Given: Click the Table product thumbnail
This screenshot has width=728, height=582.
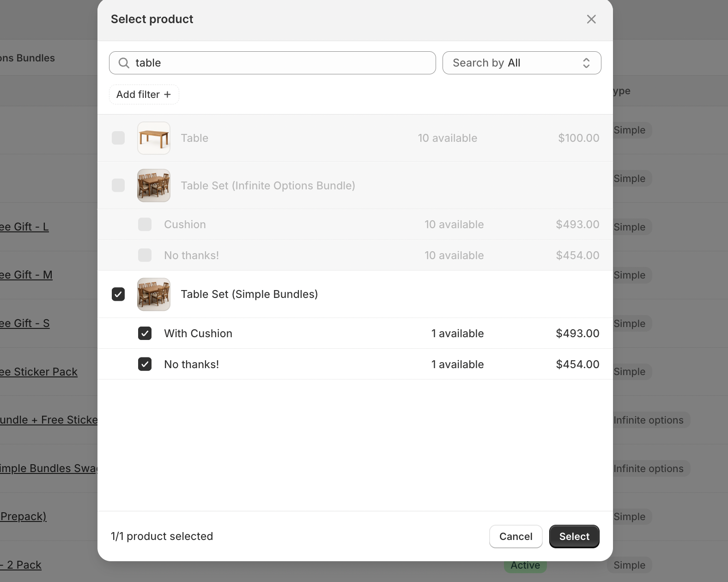Looking at the screenshot, I should 154,138.
